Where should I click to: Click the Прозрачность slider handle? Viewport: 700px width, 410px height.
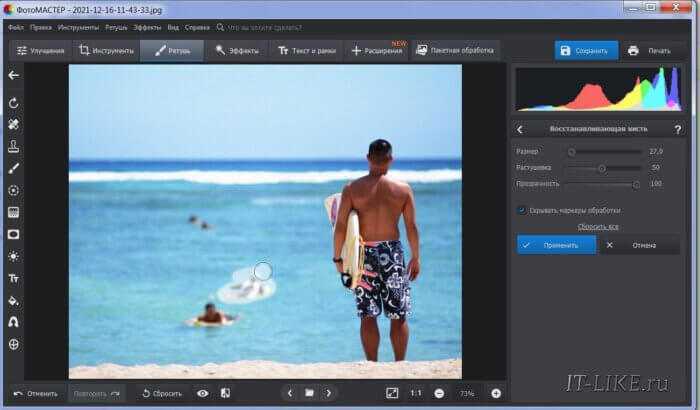636,184
